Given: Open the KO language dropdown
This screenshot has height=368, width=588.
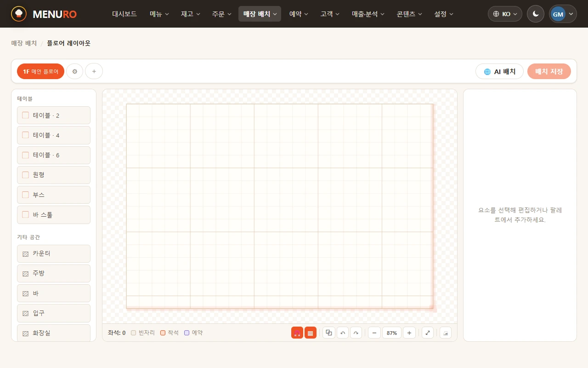Looking at the screenshot, I should point(505,14).
